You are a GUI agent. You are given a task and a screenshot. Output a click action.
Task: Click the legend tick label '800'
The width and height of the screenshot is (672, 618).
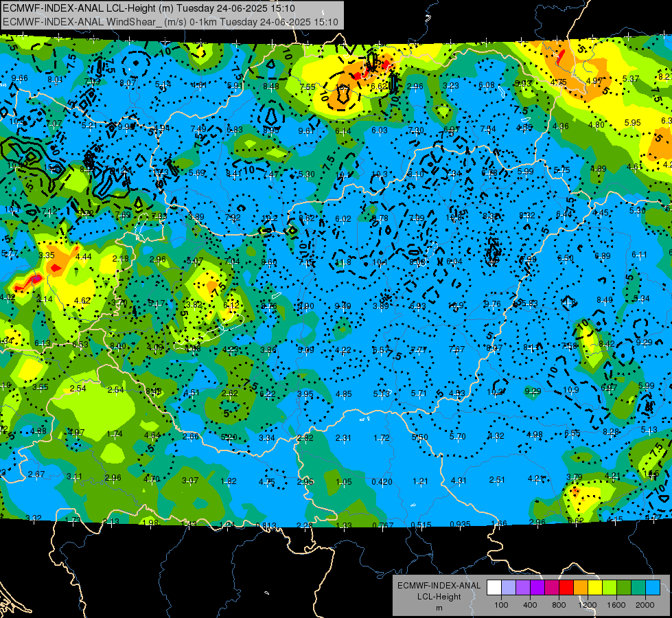pos(559,605)
